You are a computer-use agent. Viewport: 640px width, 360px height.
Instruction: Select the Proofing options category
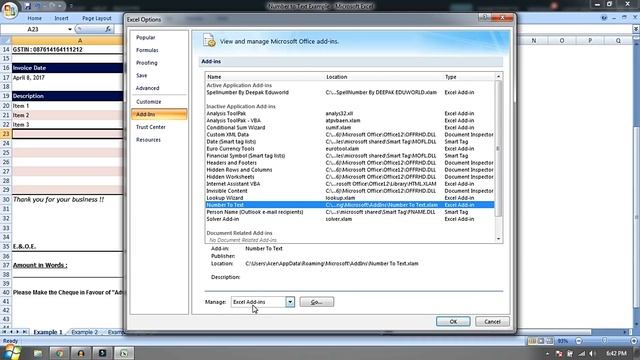pyautogui.click(x=159, y=62)
